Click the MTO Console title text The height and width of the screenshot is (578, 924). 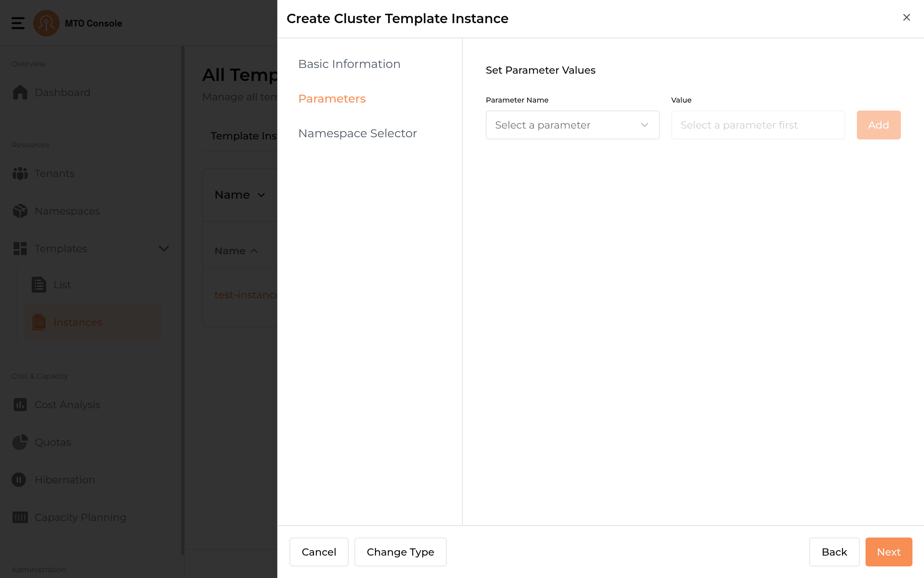click(x=93, y=23)
